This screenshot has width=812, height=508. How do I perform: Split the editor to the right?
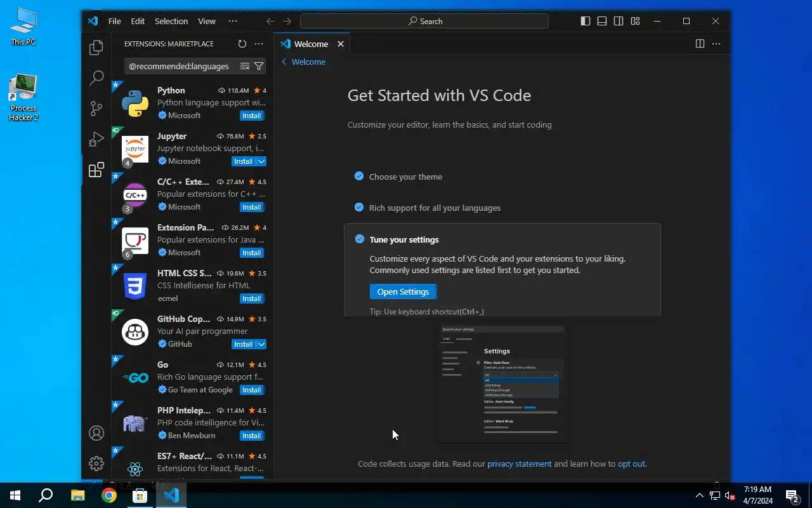click(700, 44)
